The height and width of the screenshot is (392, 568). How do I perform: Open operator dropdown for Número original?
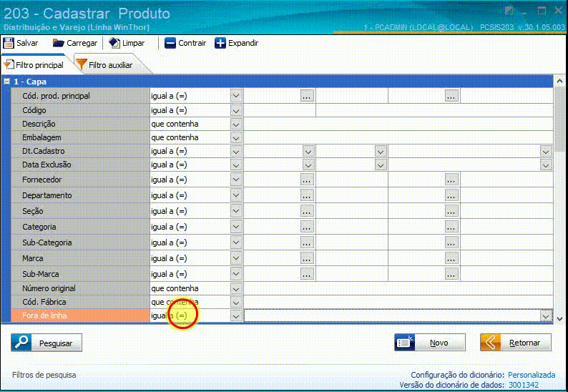(x=236, y=289)
